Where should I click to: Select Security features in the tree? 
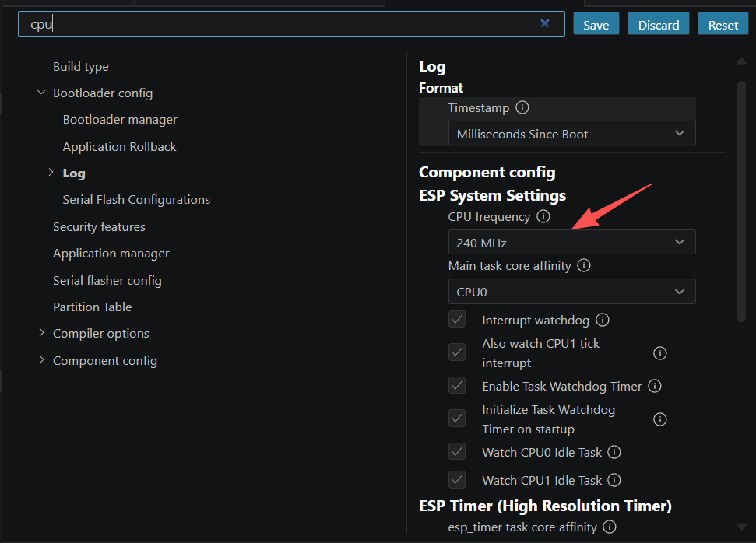tap(99, 226)
